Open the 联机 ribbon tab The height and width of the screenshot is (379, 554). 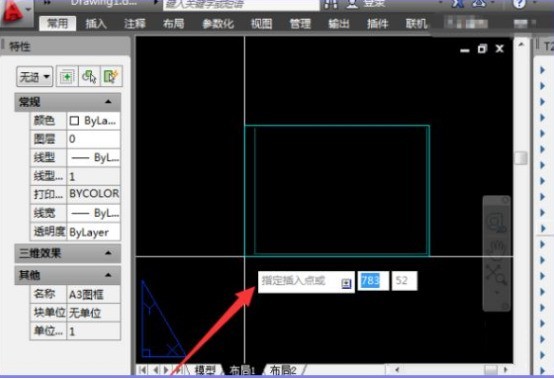(416, 24)
